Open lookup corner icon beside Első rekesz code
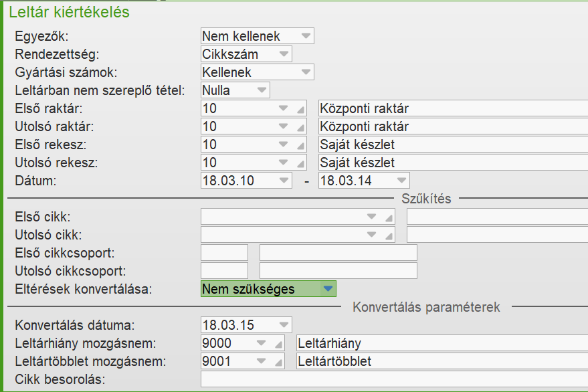Screen dimensions: 588x392 click(x=300, y=146)
